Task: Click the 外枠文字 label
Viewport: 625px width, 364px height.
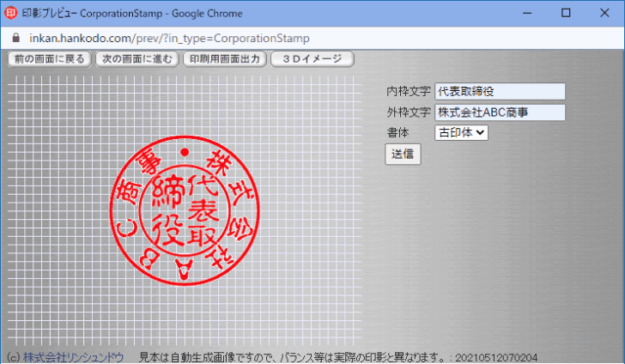Action: tap(409, 112)
